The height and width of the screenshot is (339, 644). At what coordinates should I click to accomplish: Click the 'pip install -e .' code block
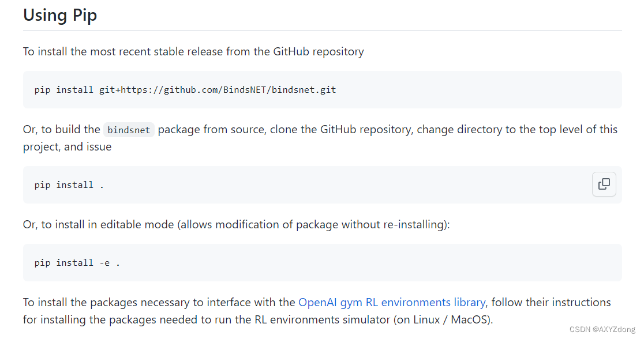pos(322,263)
